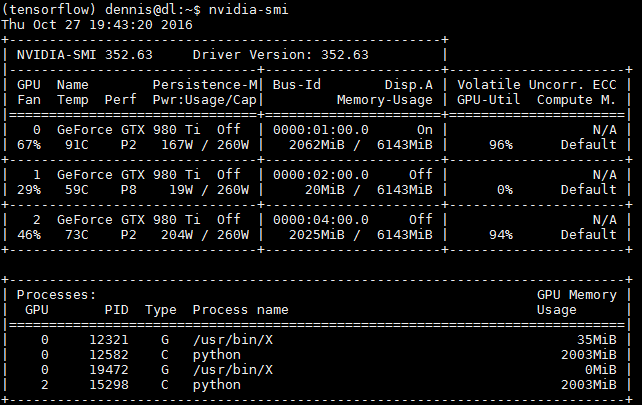Select GPU 1 utilization '0%'
Viewport: 642px width, 405px height.
(504, 190)
